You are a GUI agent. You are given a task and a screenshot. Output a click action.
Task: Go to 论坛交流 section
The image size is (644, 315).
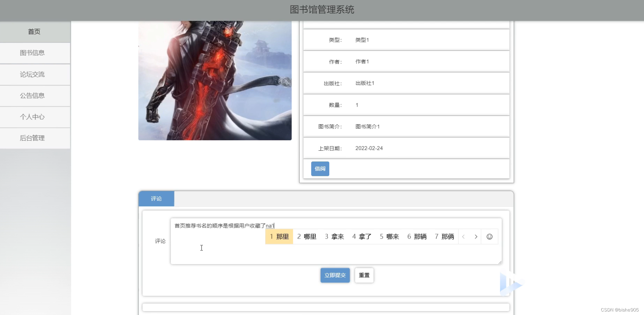(x=35, y=74)
